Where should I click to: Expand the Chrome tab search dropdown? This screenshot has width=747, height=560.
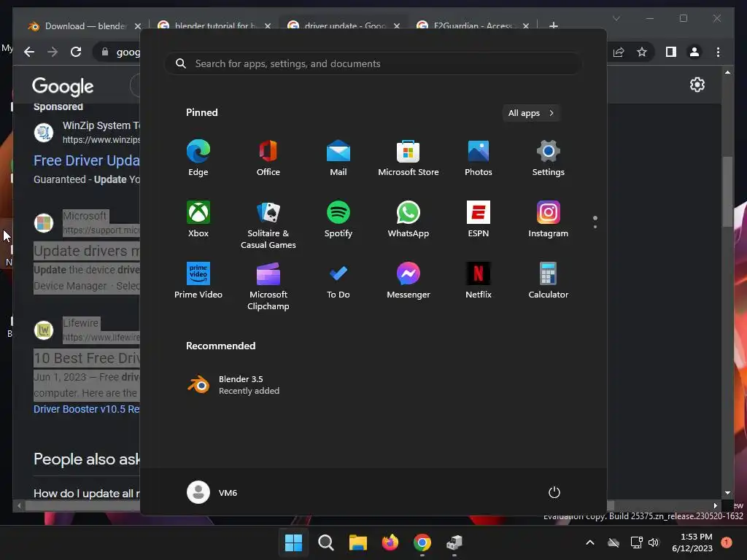(616, 18)
